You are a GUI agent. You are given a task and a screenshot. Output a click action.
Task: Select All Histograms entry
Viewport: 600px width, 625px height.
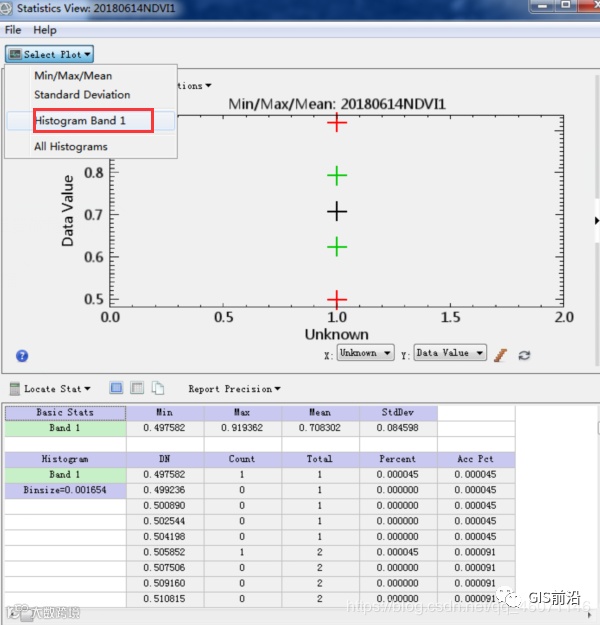pyautogui.click(x=71, y=147)
